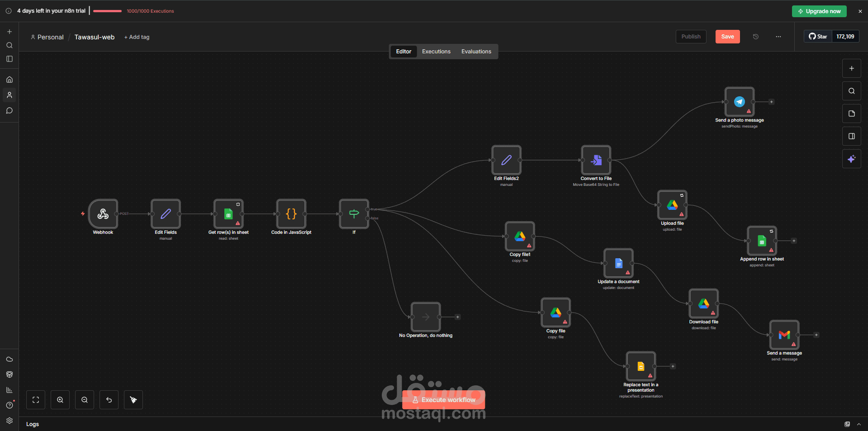Click the GitHub Star button
868x431 pixels.
[818, 37]
